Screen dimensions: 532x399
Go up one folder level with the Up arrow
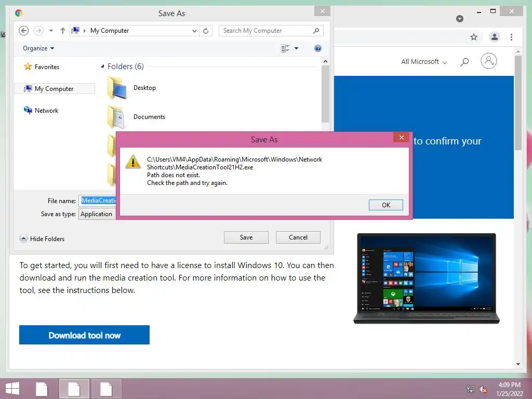click(x=62, y=31)
